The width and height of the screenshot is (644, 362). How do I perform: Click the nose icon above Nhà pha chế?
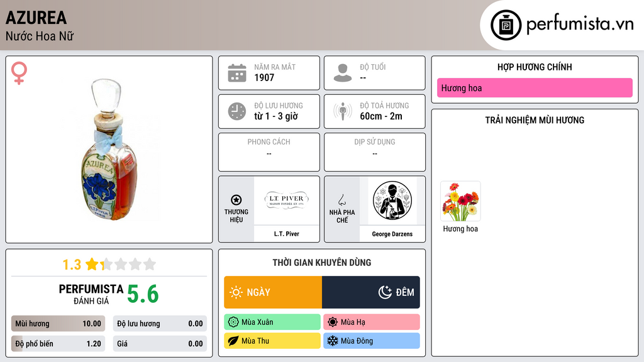click(341, 200)
